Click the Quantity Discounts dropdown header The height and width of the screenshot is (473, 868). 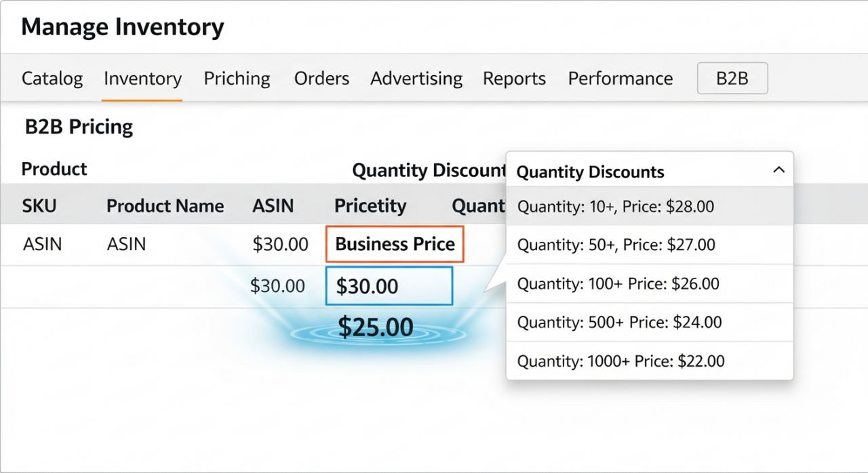591,171
